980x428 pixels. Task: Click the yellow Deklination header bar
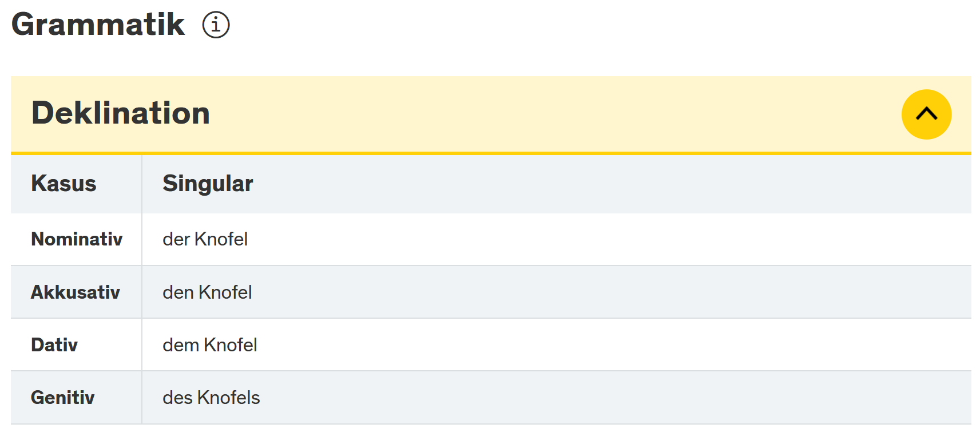pos(491,114)
